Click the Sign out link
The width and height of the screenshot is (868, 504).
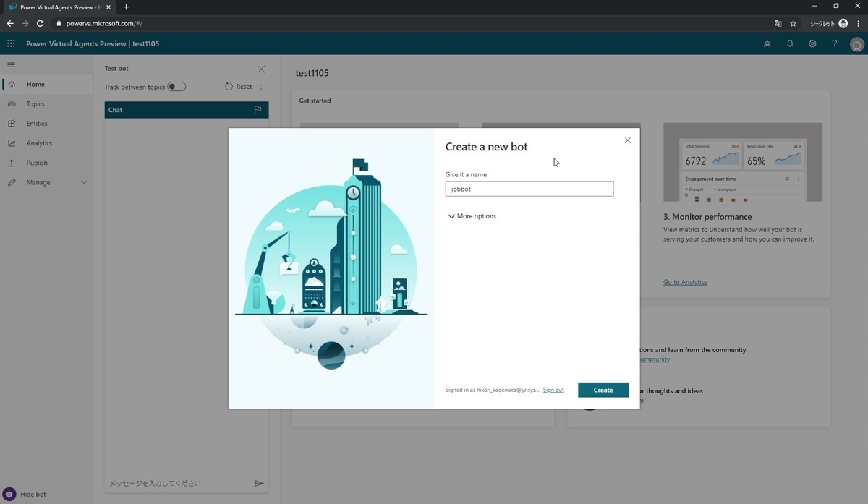[553, 390]
